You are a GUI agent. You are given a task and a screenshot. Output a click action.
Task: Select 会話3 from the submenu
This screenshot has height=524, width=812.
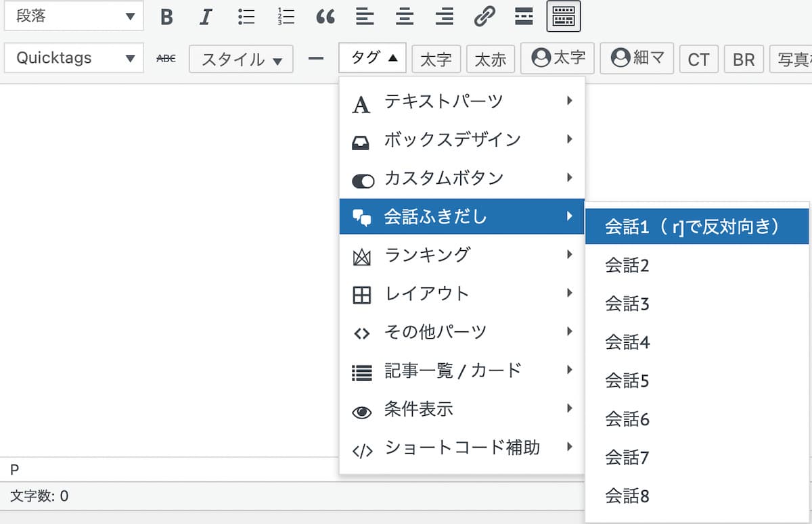[697, 304]
